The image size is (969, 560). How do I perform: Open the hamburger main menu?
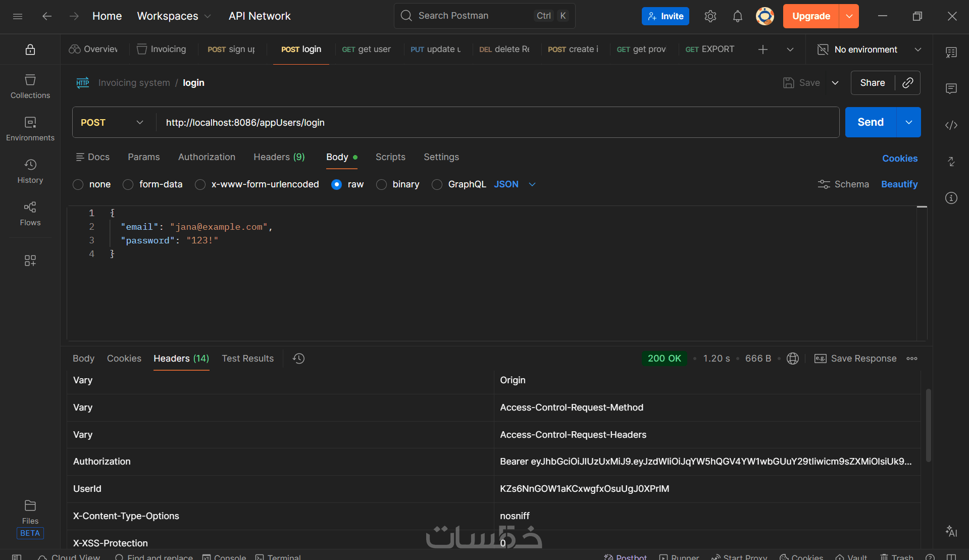point(18,16)
